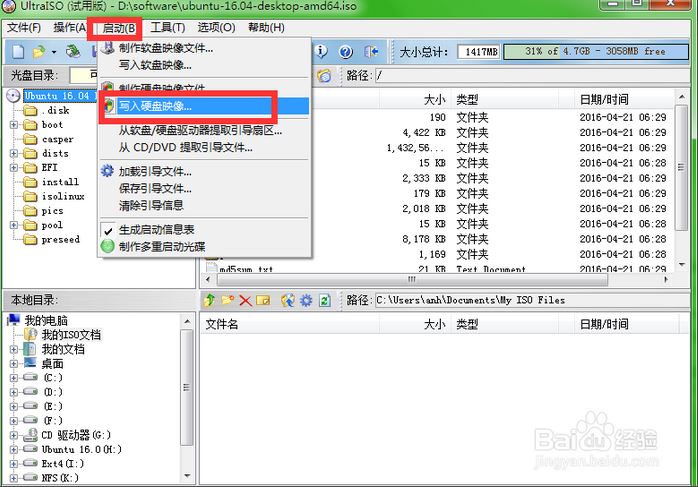The height and width of the screenshot is (487, 698).
Task: Click the disc icon left of upper path field
Action: (325, 75)
